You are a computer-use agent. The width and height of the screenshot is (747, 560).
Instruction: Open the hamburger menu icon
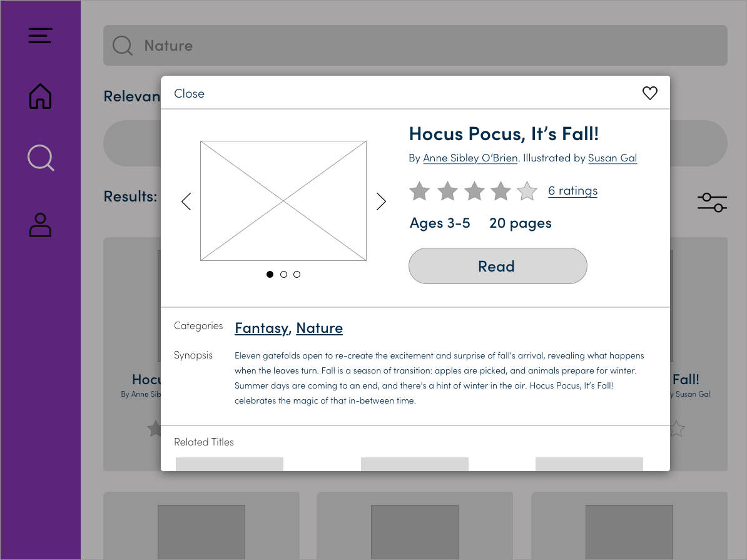[x=40, y=36]
